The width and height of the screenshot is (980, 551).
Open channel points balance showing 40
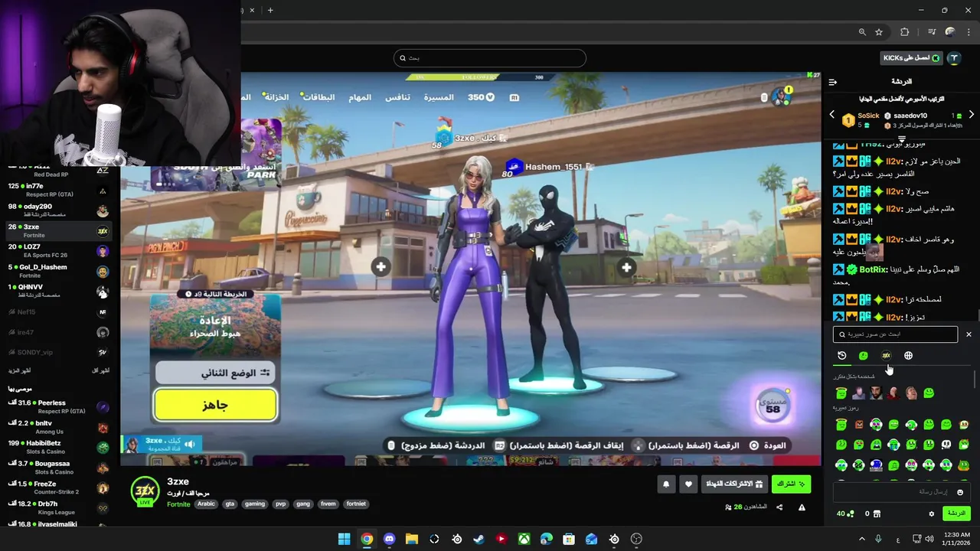845,514
